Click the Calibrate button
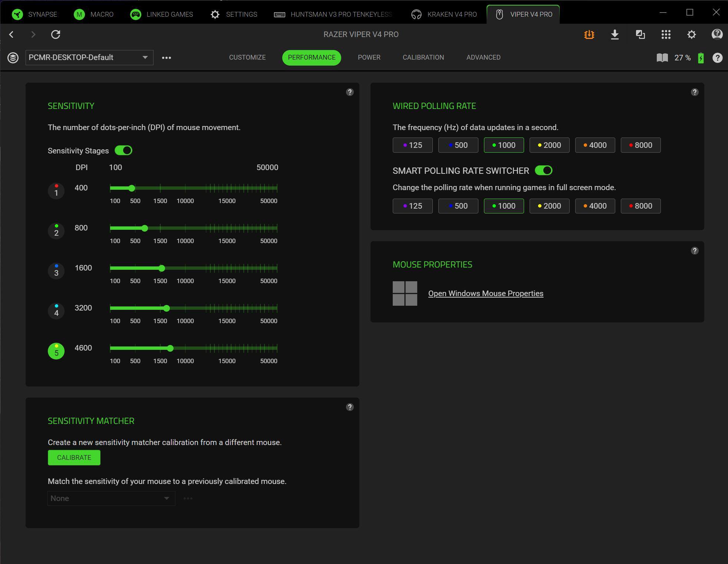 click(x=74, y=458)
